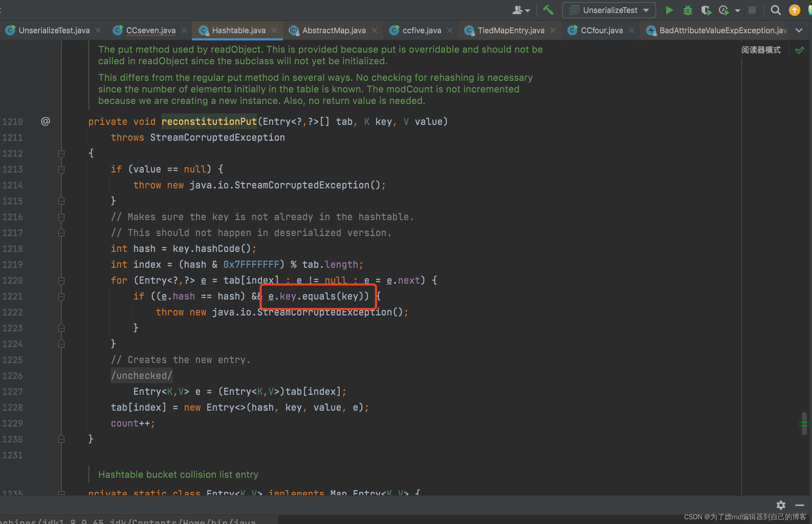The height and width of the screenshot is (524, 812).
Task: Close the AbstractMap.java tab
Action: tap(375, 31)
